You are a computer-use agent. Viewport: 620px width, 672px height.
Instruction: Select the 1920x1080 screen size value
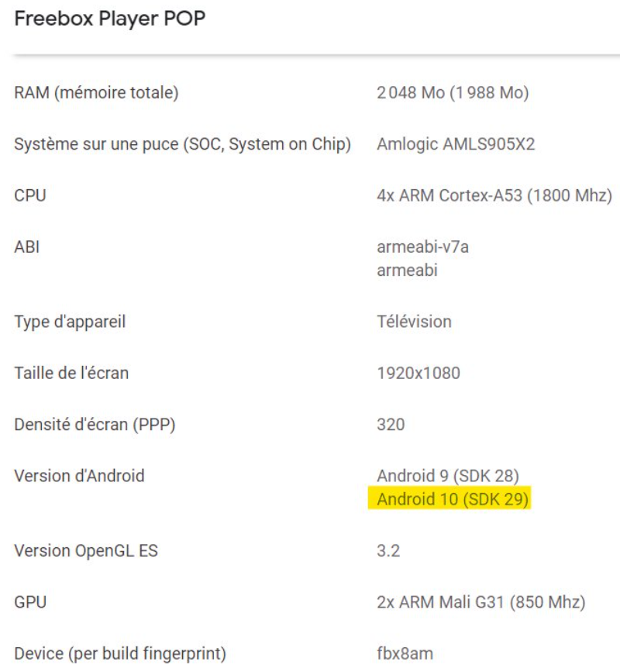pyautogui.click(x=418, y=373)
